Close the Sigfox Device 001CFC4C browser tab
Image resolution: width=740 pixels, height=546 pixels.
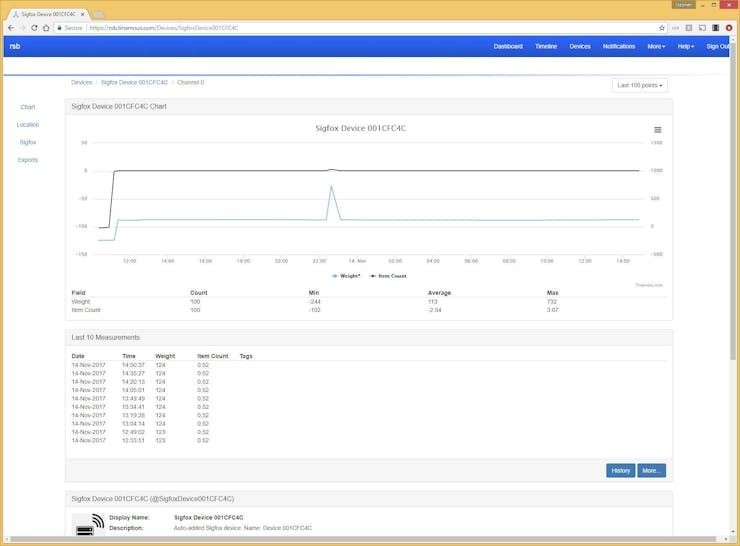coord(82,14)
